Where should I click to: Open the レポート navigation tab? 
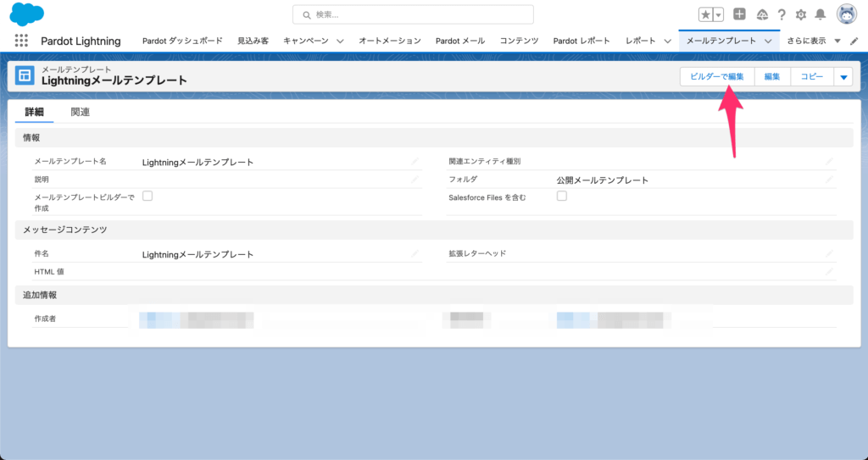pyautogui.click(x=641, y=41)
